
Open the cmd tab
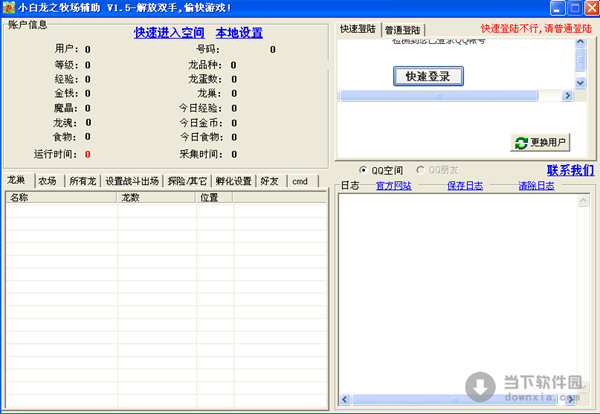pyautogui.click(x=300, y=181)
